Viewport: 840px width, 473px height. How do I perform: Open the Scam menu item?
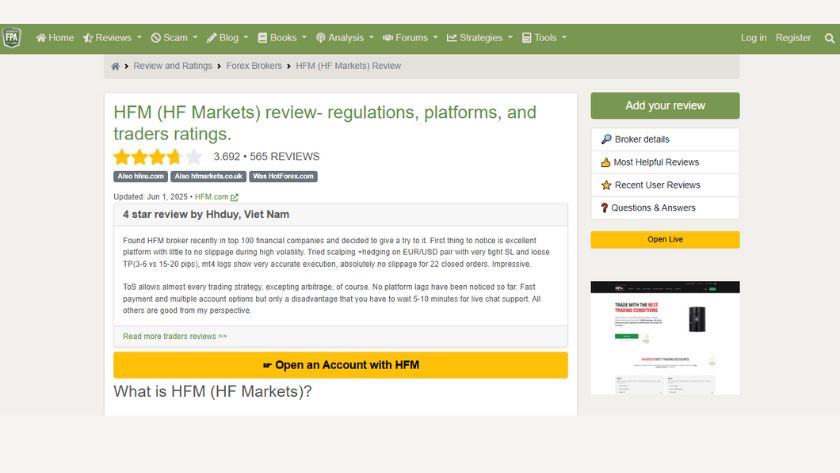(174, 37)
